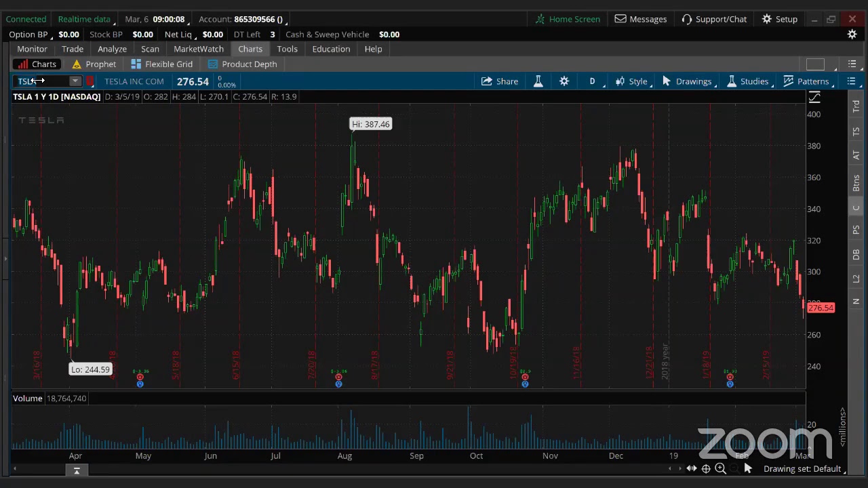Viewport: 868px width, 488px height.
Task: Select the Monitor main tab
Action: pos(32,49)
